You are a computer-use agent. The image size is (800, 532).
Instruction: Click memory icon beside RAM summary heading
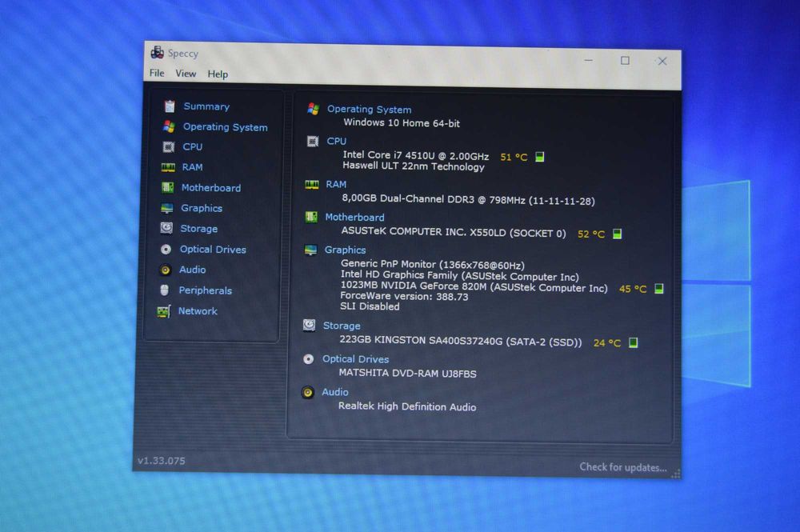[x=312, y=184]
